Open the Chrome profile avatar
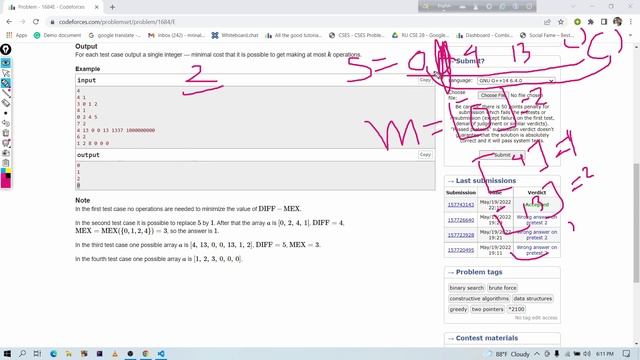 pos(618,22)
